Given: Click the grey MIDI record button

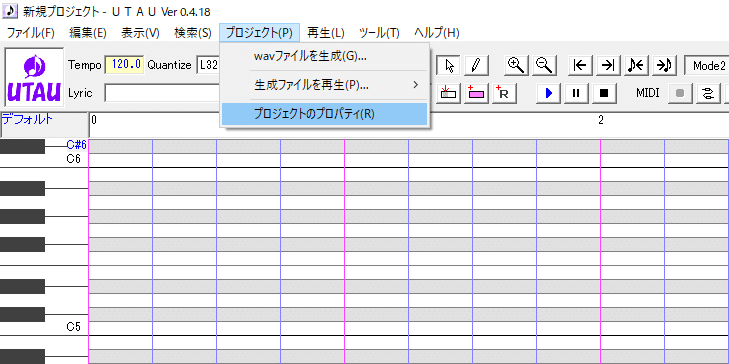Looking at the screenshot, I should (x=680, y=93).
